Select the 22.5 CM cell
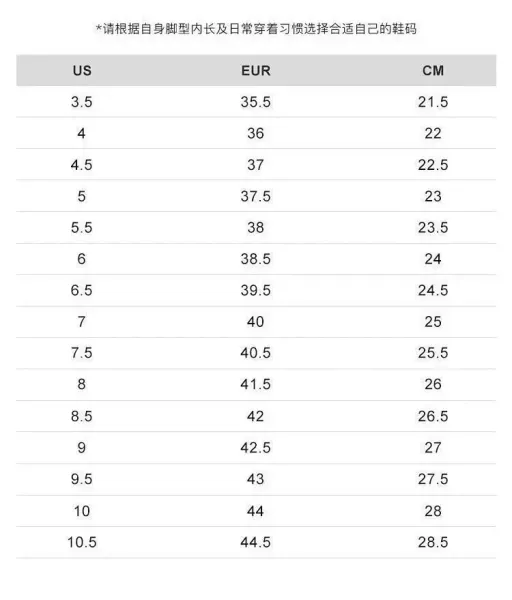Image resolution: width=512 pixels, height=600 pixels. click(433, 165)
